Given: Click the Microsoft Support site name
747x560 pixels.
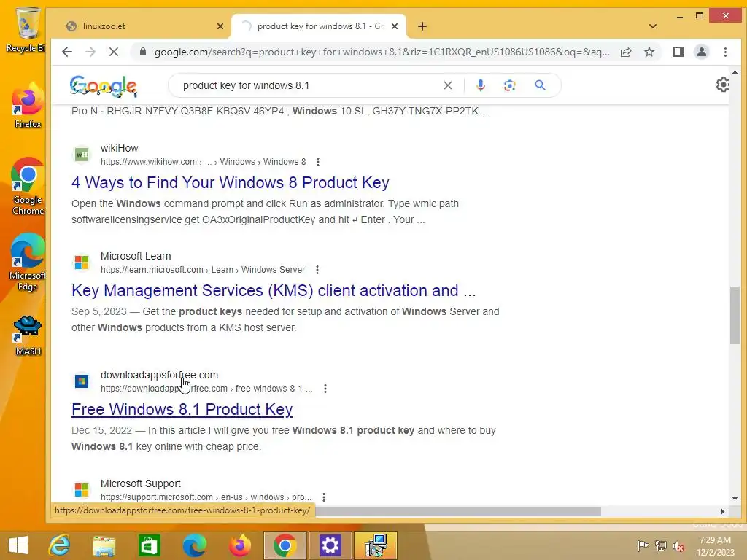Looking at the screenshot, I should tap(141, 483).
